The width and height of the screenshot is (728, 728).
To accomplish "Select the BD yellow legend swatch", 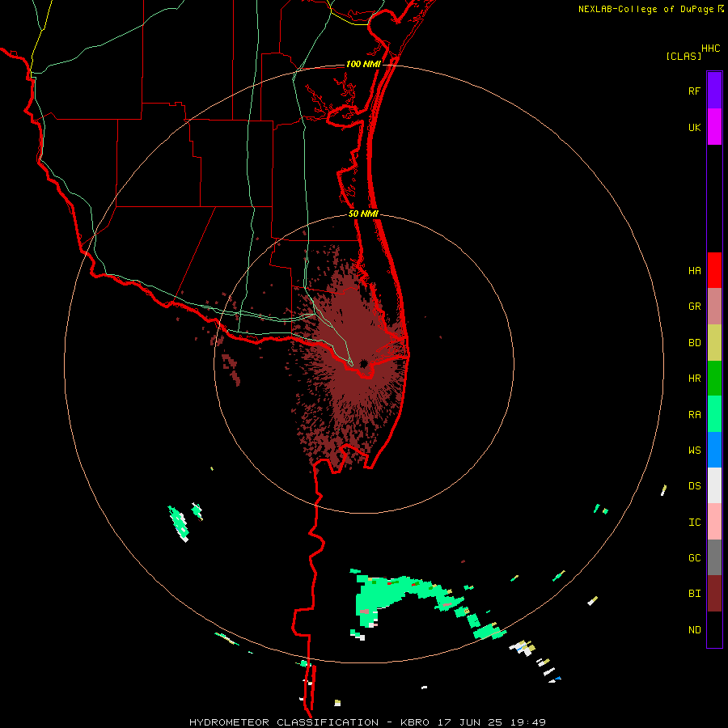I will (x=714, y=342).
